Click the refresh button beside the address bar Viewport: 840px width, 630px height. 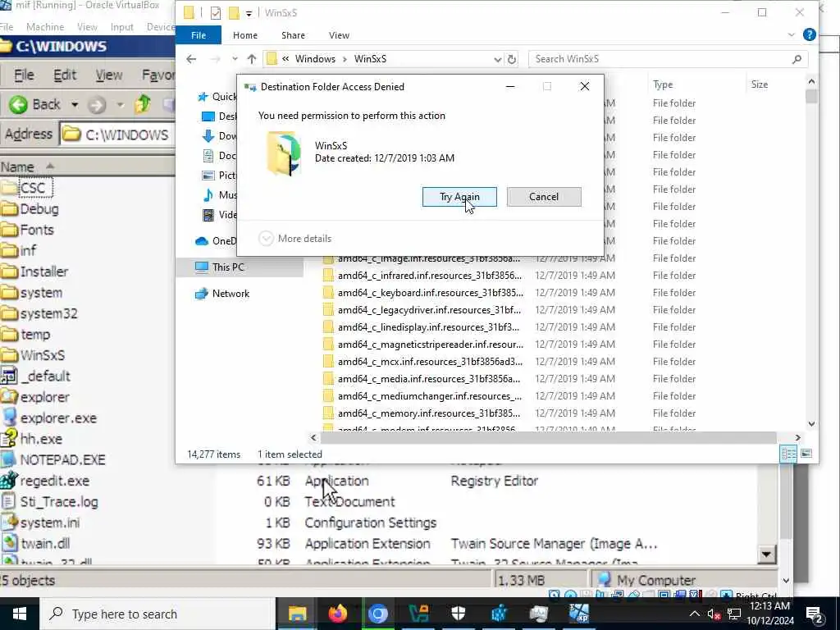[x=512, y=59]
